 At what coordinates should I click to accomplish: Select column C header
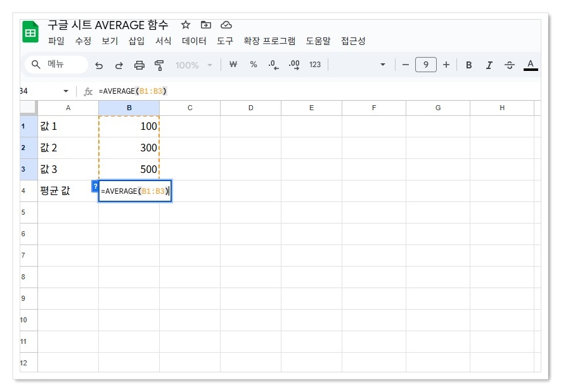pyautogui.click(x=190, y=108)
